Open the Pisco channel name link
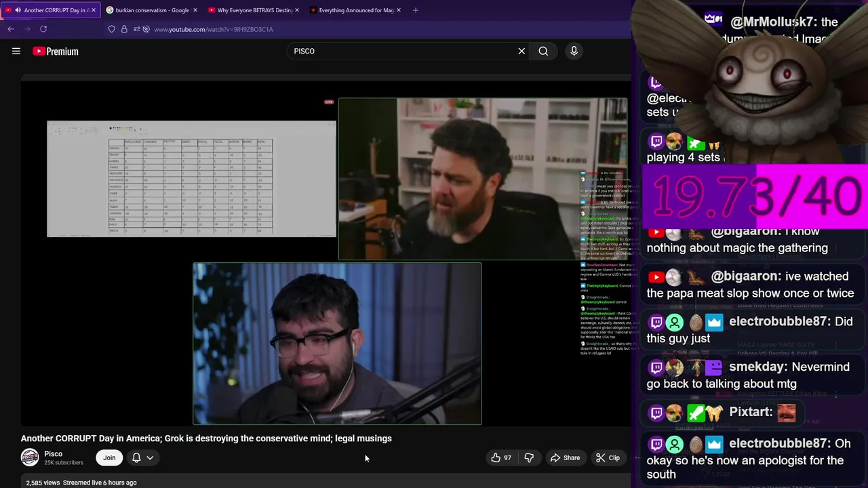868x488 pixels. tap(53, 453)
